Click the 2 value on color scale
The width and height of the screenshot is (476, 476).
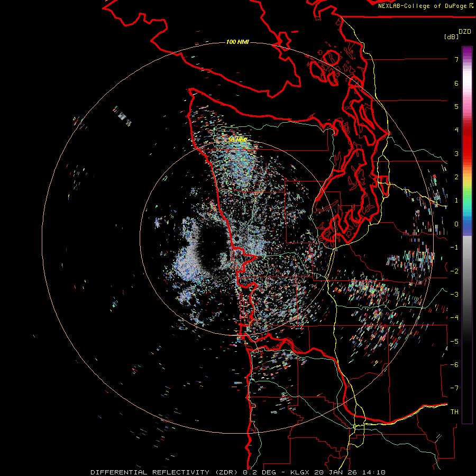(x=456, y=177)
